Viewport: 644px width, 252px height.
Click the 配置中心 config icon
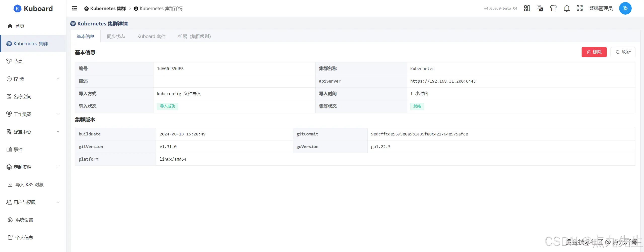(9, 132)
